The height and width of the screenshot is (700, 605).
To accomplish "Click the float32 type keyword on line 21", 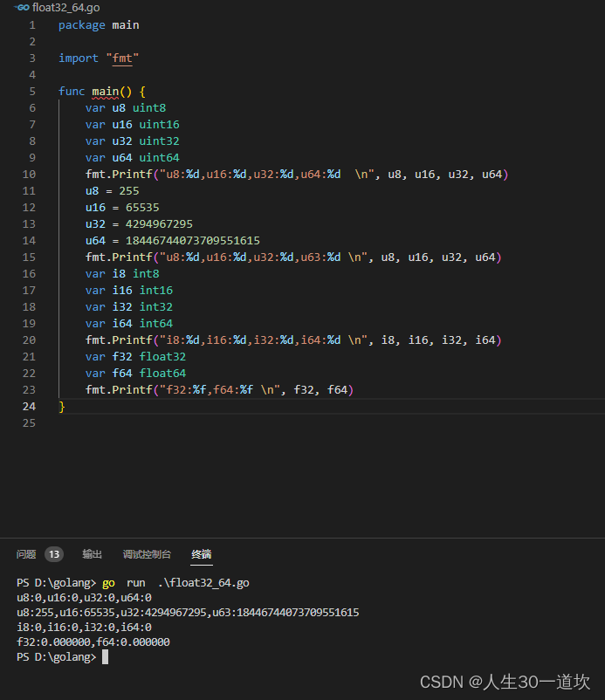I will (162, 356).
